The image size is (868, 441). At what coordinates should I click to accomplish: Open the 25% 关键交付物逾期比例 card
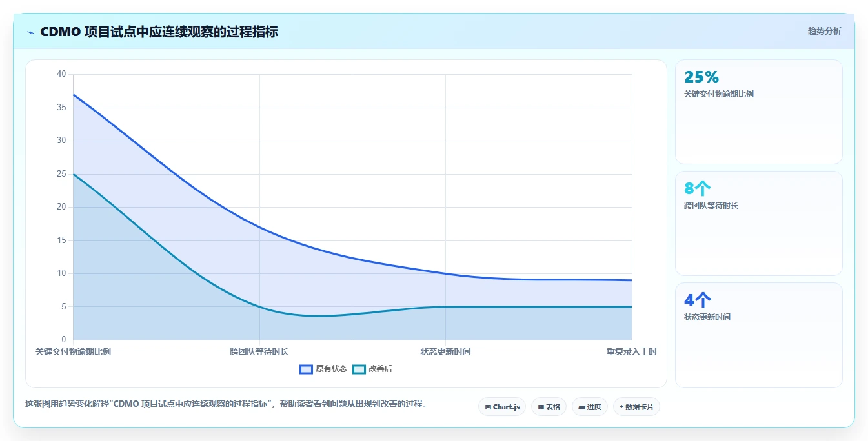759,112
